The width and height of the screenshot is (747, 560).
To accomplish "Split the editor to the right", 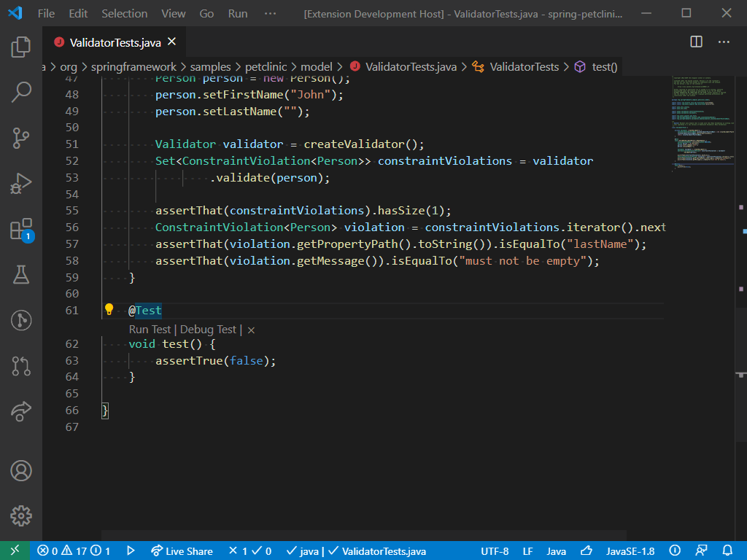I will click(x=696, y=42).
